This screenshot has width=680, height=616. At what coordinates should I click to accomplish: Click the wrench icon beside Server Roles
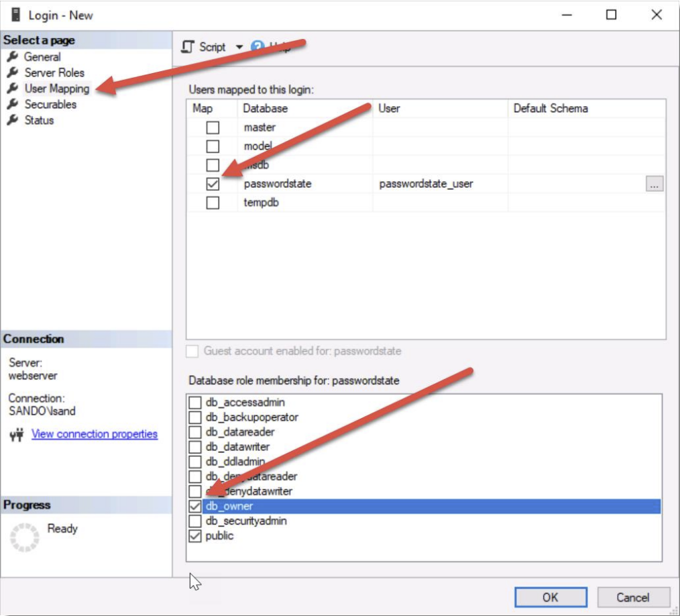(13, 72)
